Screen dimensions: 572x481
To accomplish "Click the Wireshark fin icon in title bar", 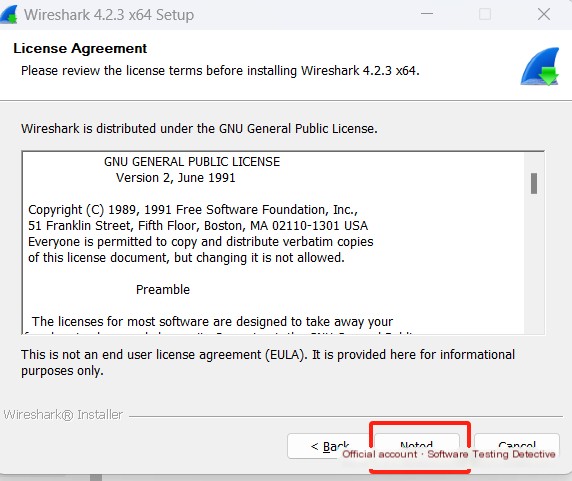I will pos(9,15).
